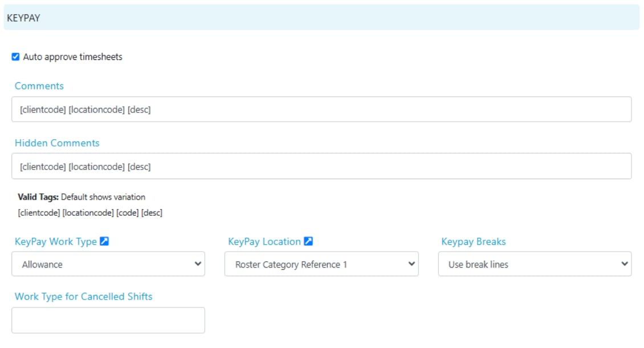Viewport: 644px width, 348px height.
Task: Open Keypay Breaks dropdown showing Use break lines
Action: 535,264
